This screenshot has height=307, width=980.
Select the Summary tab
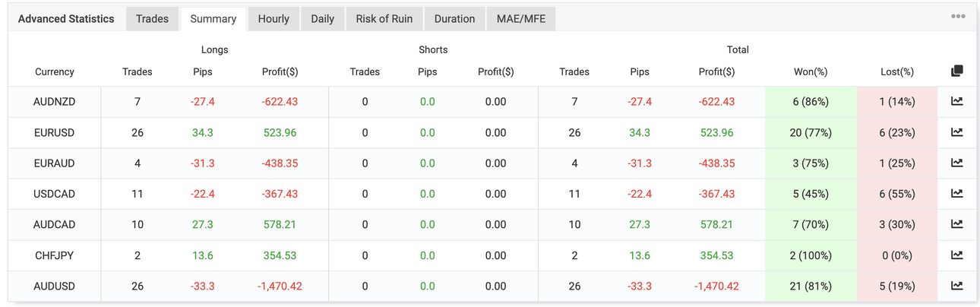[213, 19]
